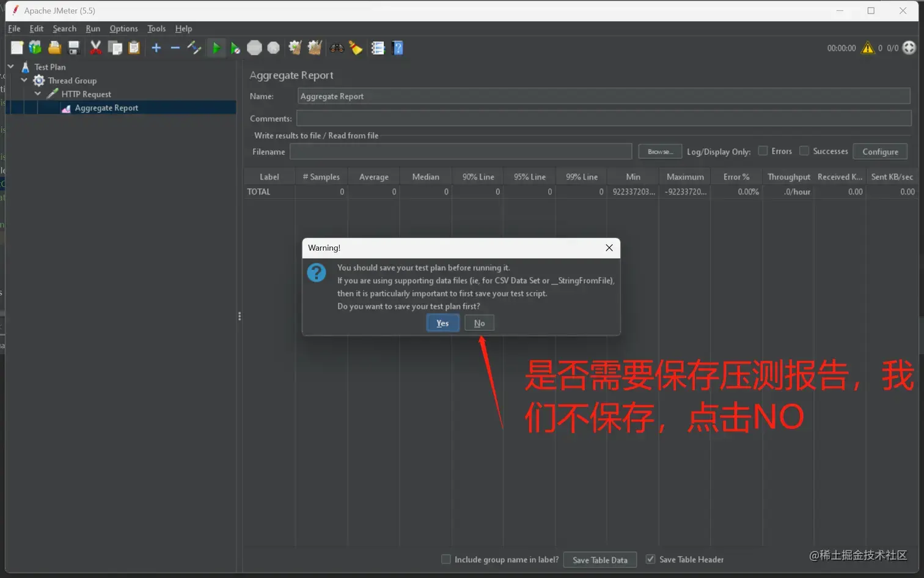Click the Configure button
Image resolution: width=924 pixels, height=578 pixels.
point(880,152)
